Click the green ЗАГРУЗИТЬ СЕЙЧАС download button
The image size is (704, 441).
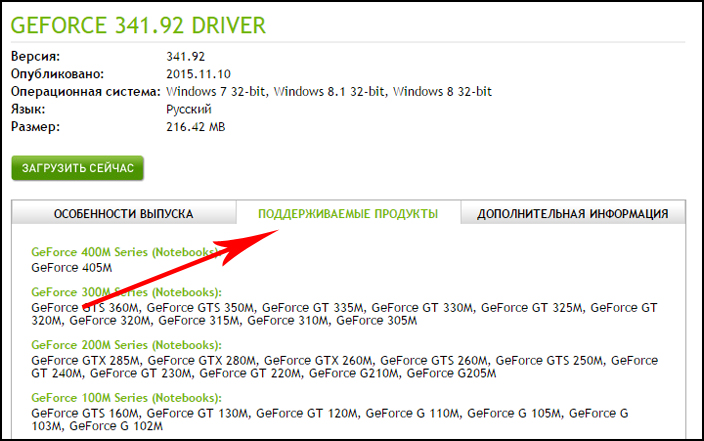(78, 168)
